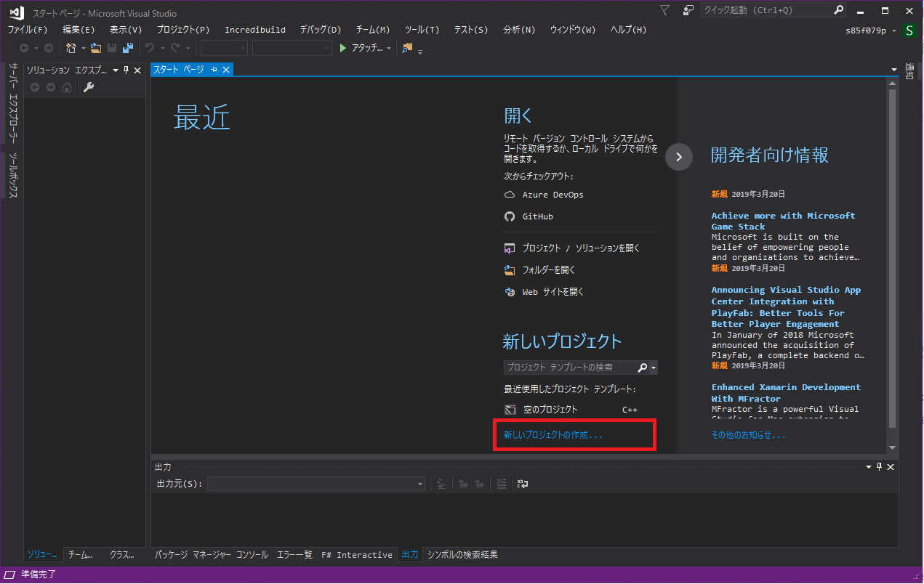Viewport: 924px width, 584px height.
Task: Unpin the Solution Explorer panel
Action: coord(127,70)
